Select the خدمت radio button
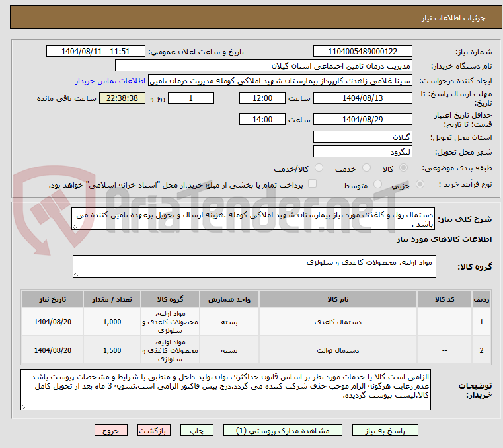The width and height of the screenshot is (503, 448). [x=366, y=168]
